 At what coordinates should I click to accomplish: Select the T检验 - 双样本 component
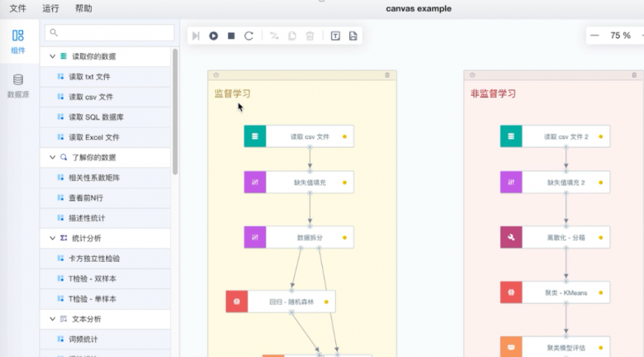click(x=105, y=278)
